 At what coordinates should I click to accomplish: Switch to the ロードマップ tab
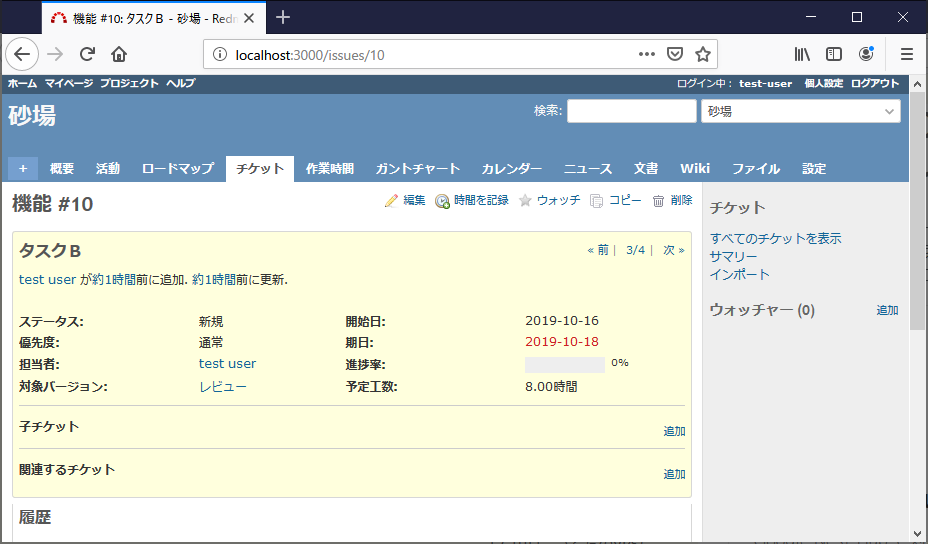click(x=178, y=169)
